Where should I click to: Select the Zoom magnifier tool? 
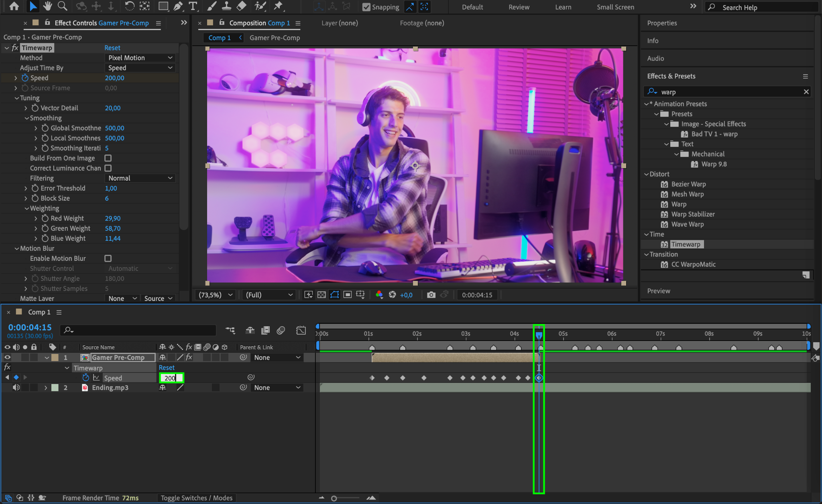62,6
